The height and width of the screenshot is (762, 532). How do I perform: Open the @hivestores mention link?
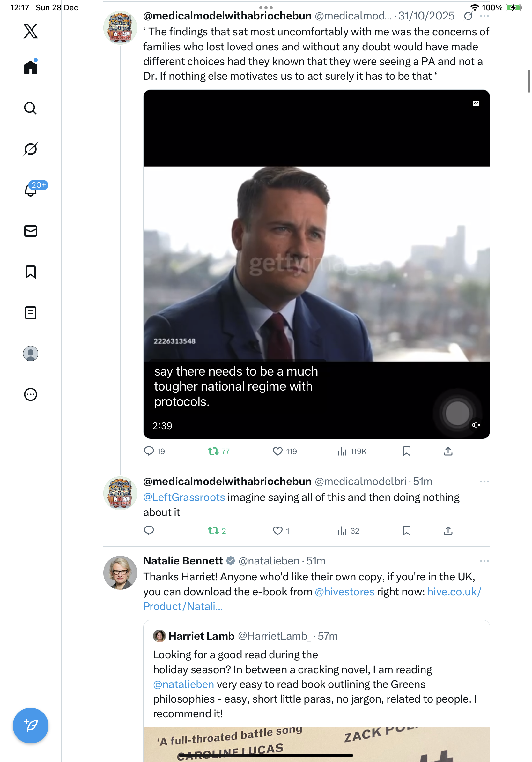click(344, 592)
